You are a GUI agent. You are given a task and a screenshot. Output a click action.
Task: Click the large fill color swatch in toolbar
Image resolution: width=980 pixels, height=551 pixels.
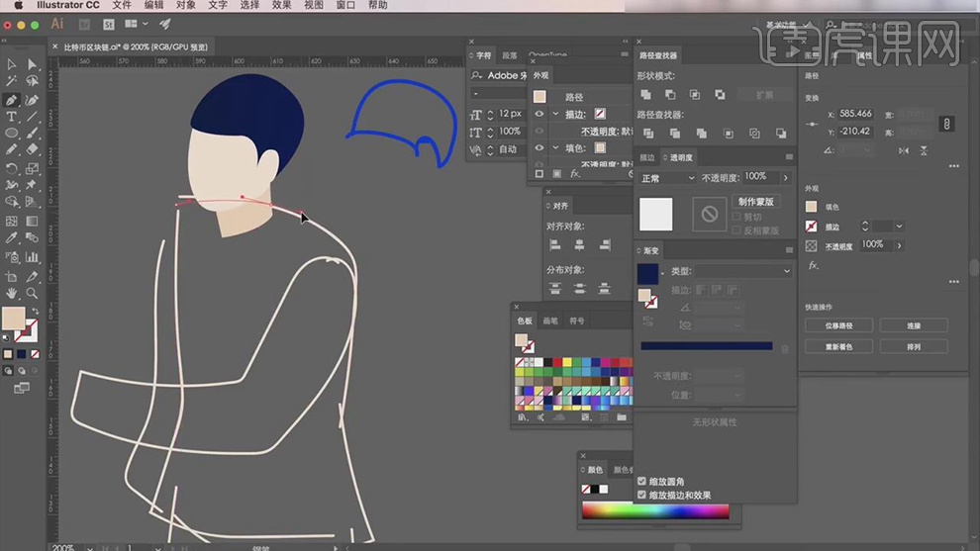pos(13,318)
